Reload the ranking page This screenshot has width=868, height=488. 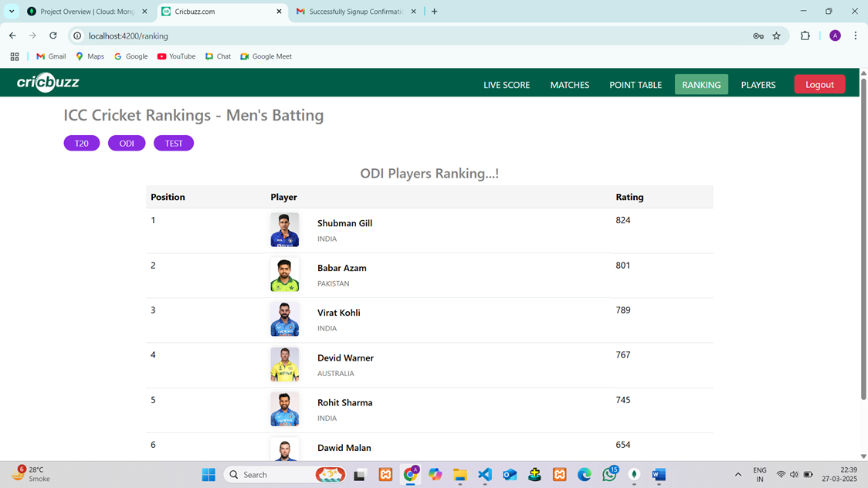click(53, 36)
